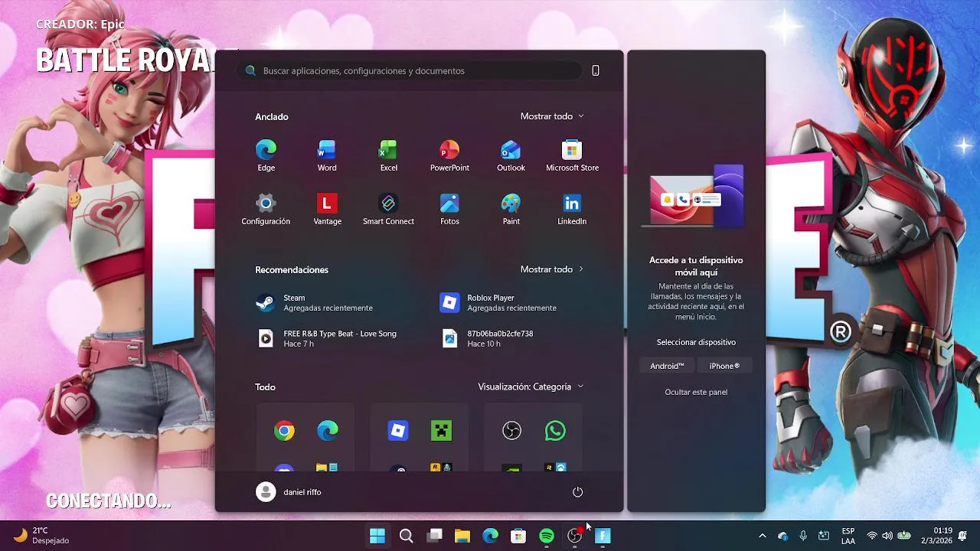Launch PowerPoint pinned app
Image resolution: width=980 pixels, height=551 pixels.
pos(449,155)
